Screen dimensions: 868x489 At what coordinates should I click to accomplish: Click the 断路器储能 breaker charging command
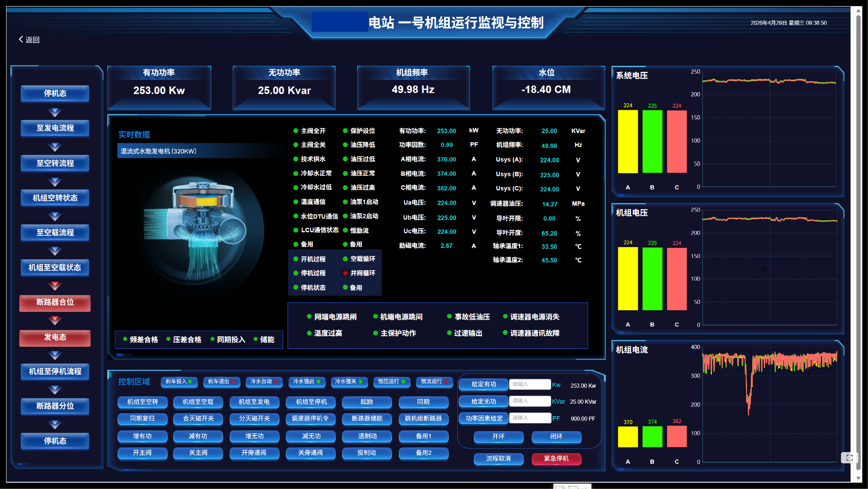click(x=367, y=419)
